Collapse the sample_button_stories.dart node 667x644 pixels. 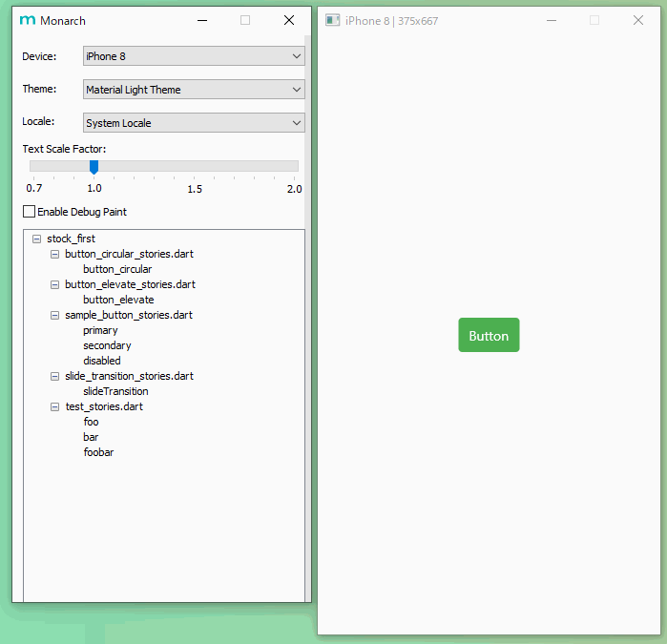(55, 315)
